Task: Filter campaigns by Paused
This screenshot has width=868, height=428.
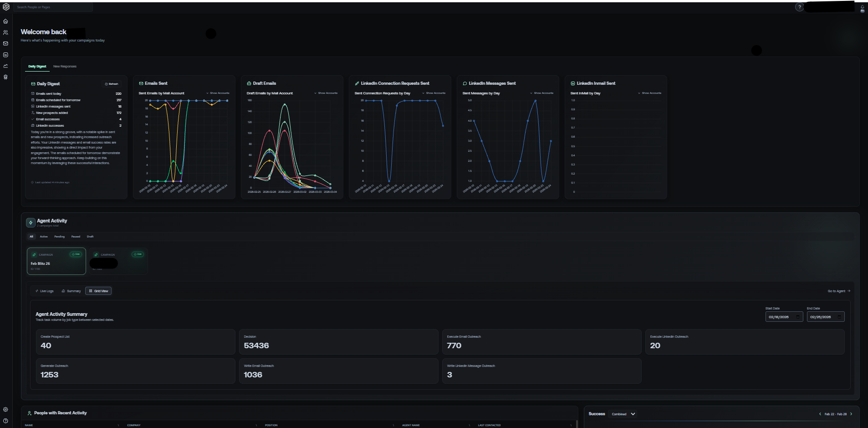Action: click(76, 237)
